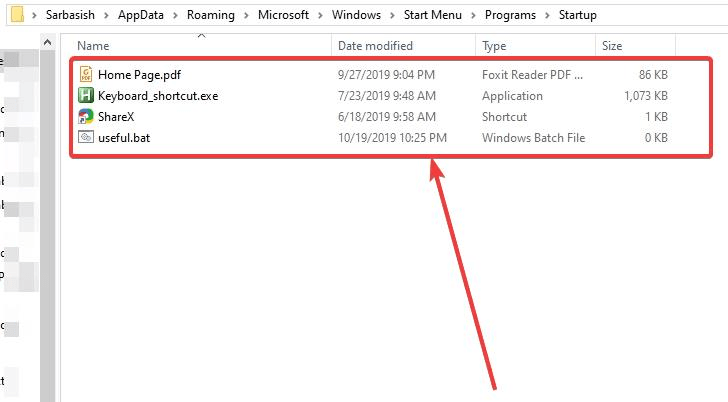Expand the chevron after Programs breadcrumb
The image size is (728, 402).
tap(545, 16)
